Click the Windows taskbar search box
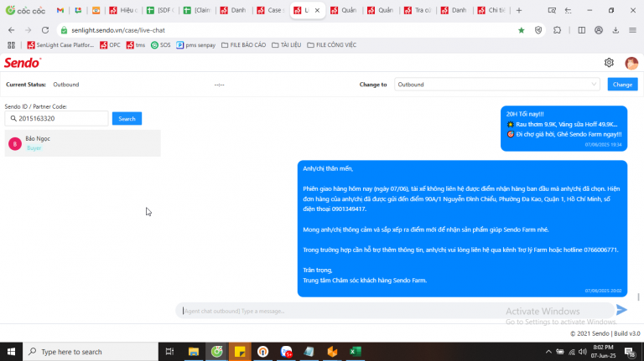The width and height of the screenshot is (644, 361). coord(91,352)
